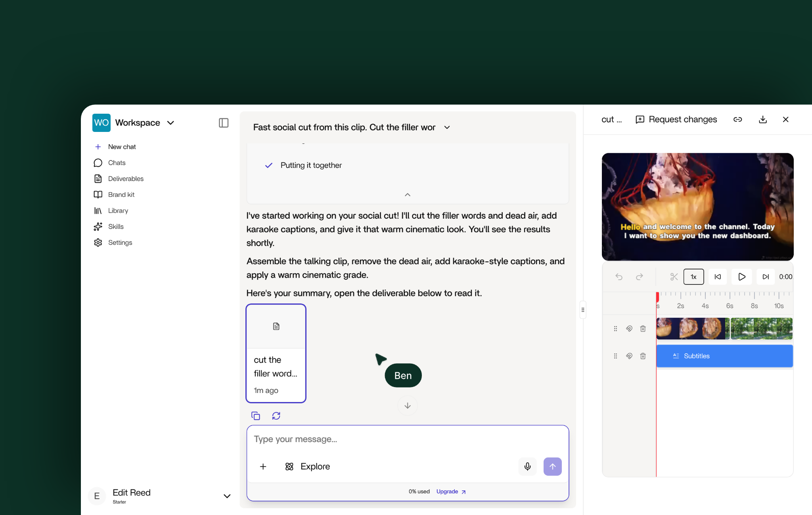The image size is (812, 515).
Task: Expand the chat title dropdown chevron
Action: click(447, 127)
